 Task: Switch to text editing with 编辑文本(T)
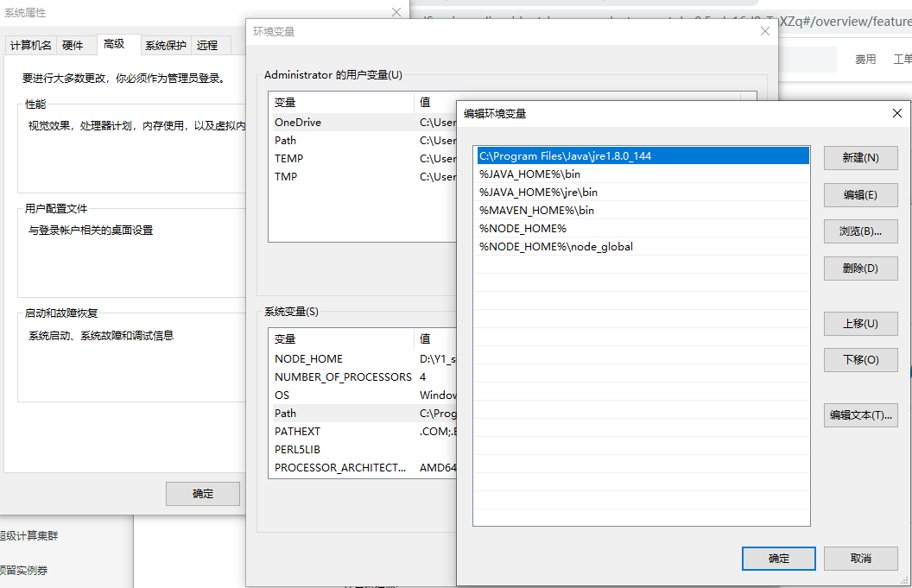tap(860, 415)
